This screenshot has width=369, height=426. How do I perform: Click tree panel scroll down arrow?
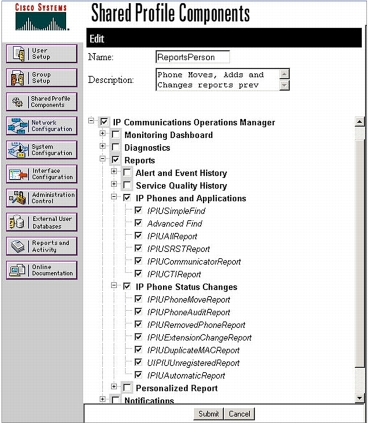[359, 397]
